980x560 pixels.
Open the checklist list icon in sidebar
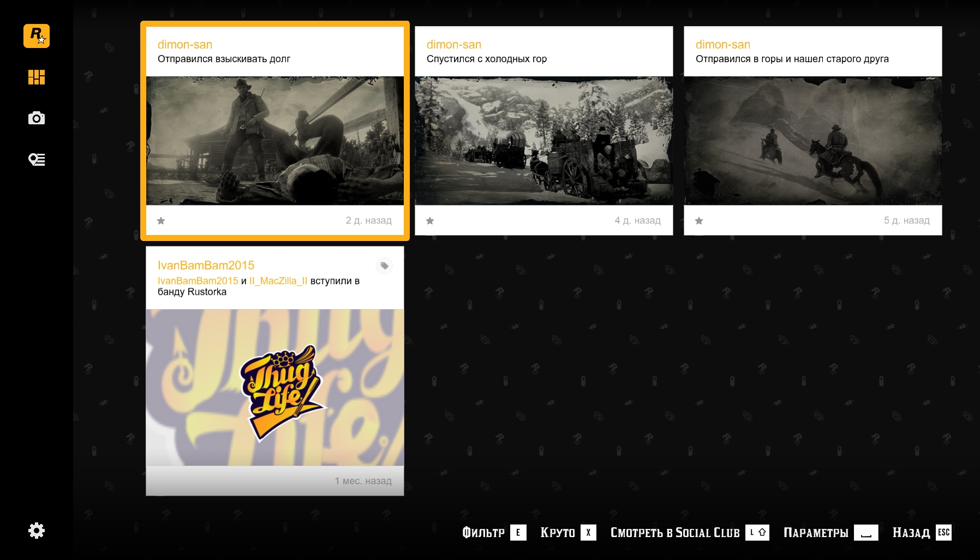(x=37, y=159)
